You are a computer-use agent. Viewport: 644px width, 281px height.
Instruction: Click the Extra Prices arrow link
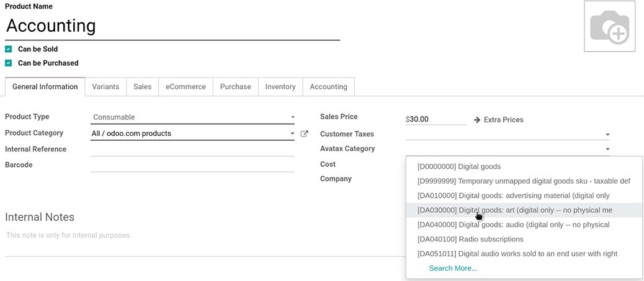tap(498, 120)
